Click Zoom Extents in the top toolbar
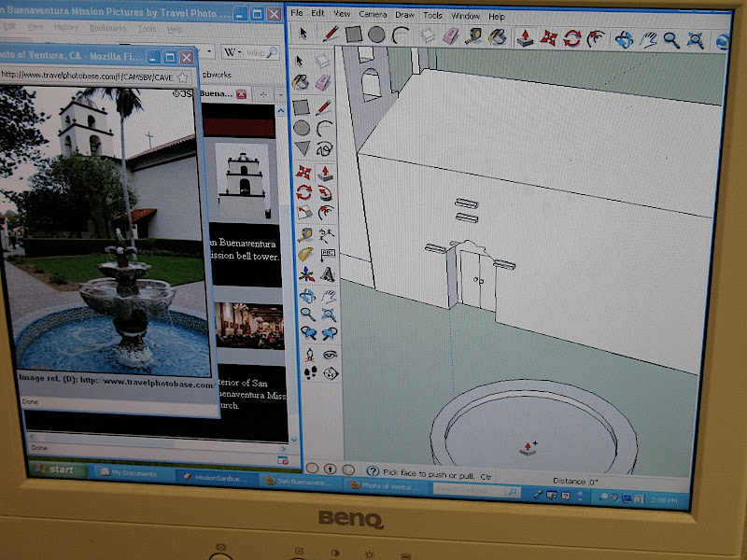747x560 pixels. click(x=695, y=41)
